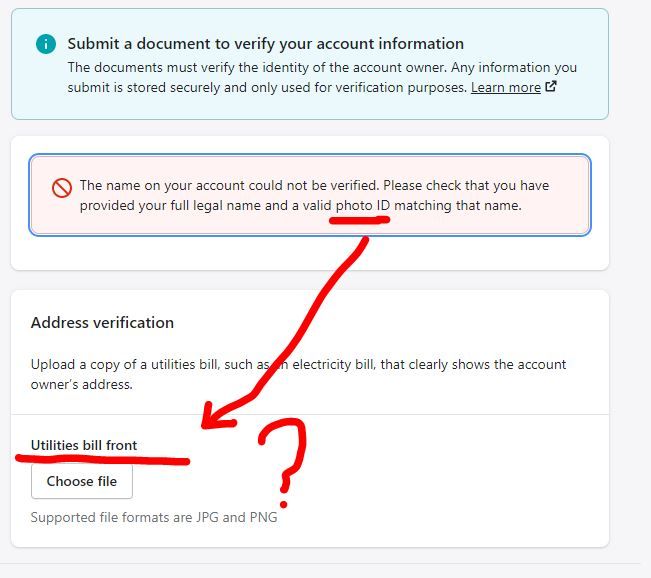Click the 'Supported file formats' hint text
Viewport: 651px width, 578px height.
154,518
